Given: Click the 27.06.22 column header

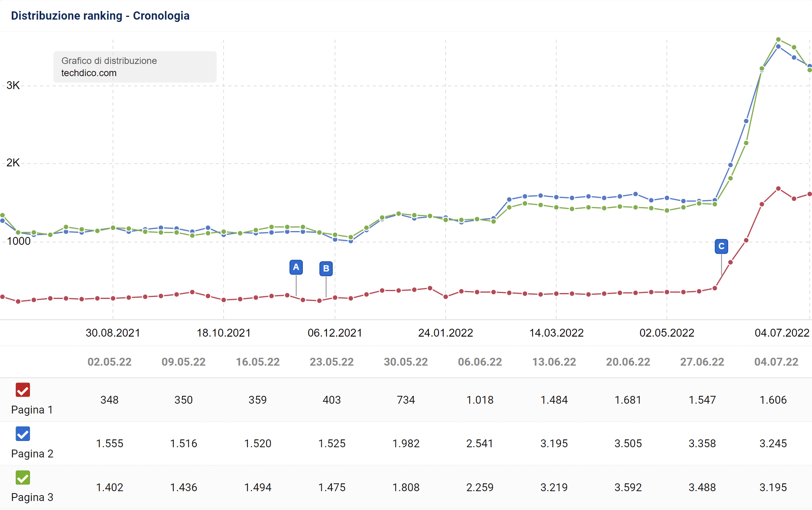Looking at the screenshot, I should coord(702,362).
